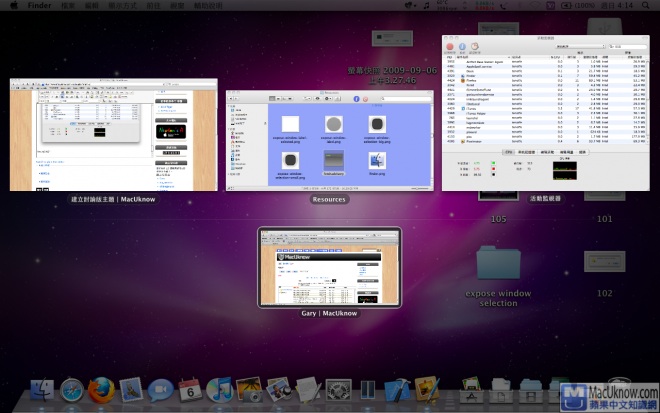Select the leftmost MacUknow browser window thumbnail
The width and height of the screenshot is (660, 413).
coord(112,134)
